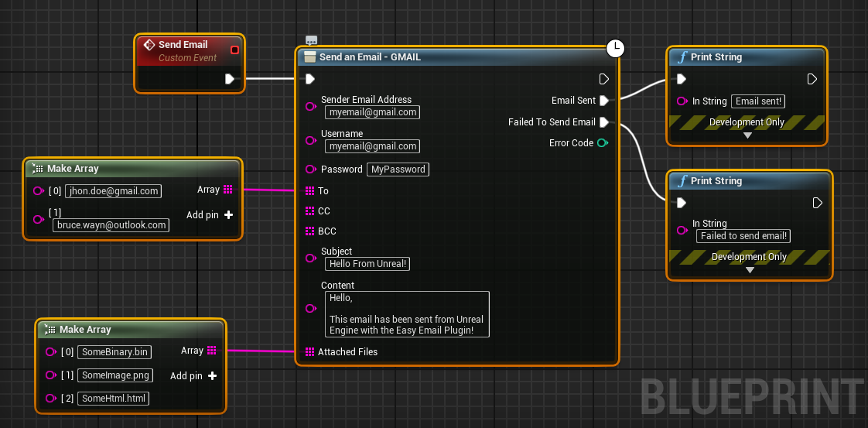This screenshot has width=868, height=428.
Task: Click Send Email event output execution pin
Action: point(230,79)
